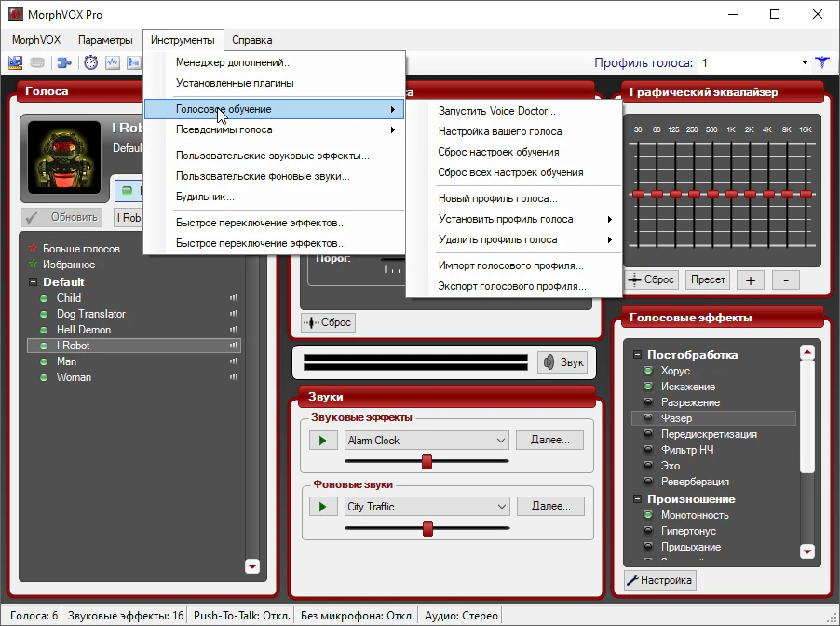Play the Alarm Clock sound effect
Image resolution: width=840 pixels, height=626 pixels.
coord(322,441)
